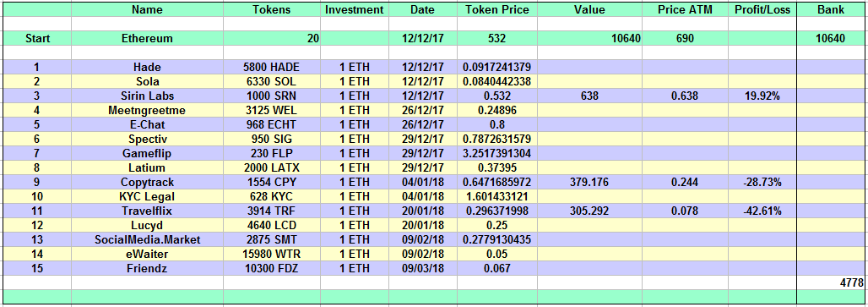Select the 2000 LATX tokens cell
The width and height of the screenshot is (868, 307).
[272, 167]
